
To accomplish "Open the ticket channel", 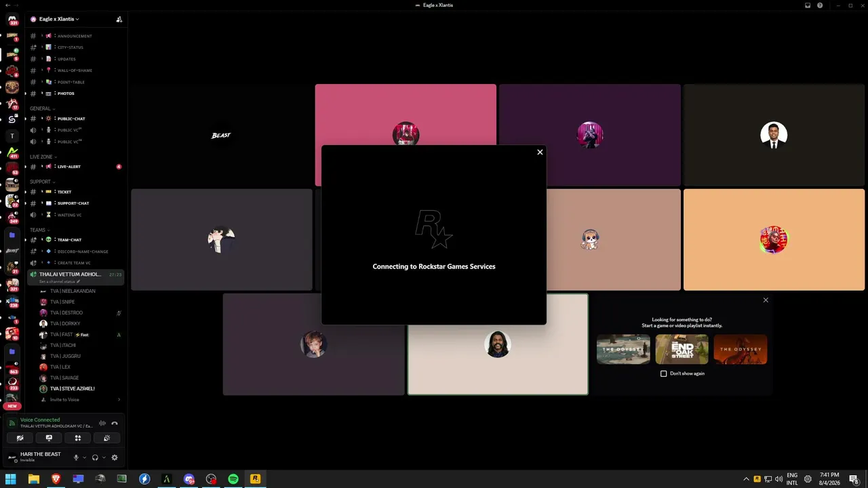I will (75, 192).
